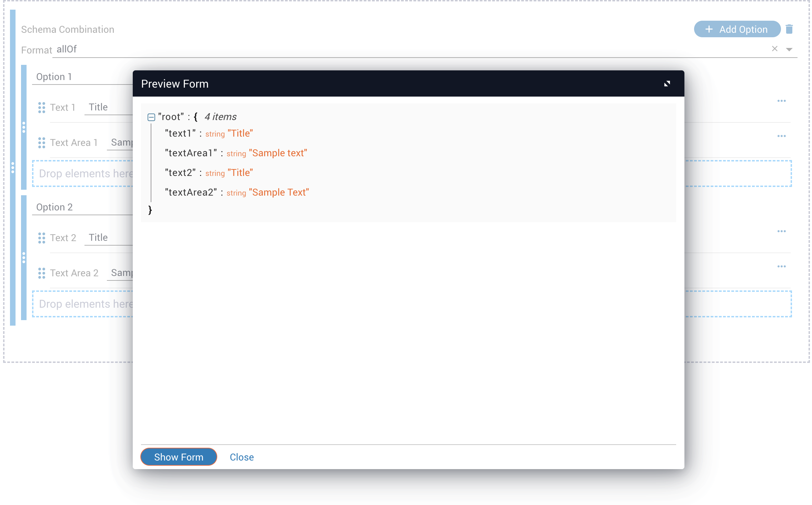Click the trash icon beside Add Option
The height and width of the screenshot is (505, 812).
click(789, 29)
